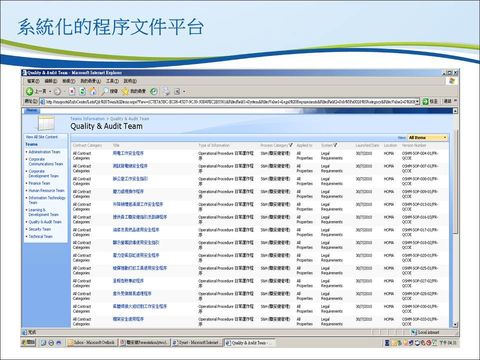Open Technical Team in the sidebar
The image size is (480, 360).
point(40,236)
